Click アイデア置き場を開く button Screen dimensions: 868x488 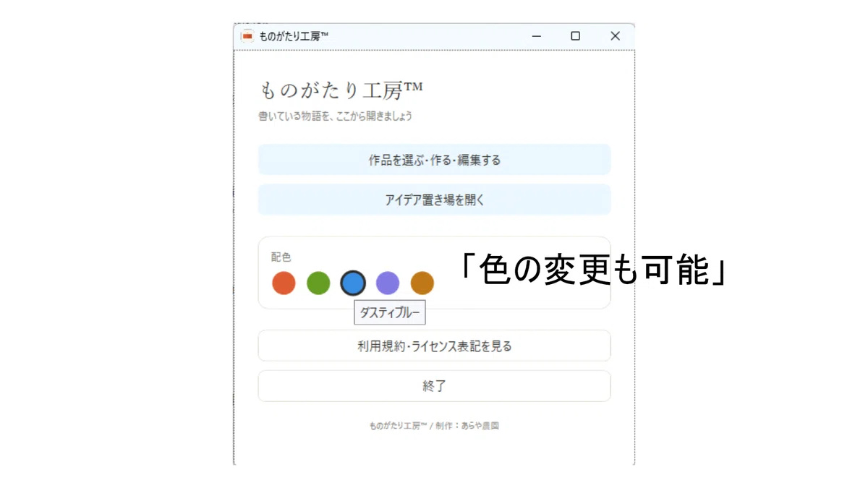tap(434, 200)
